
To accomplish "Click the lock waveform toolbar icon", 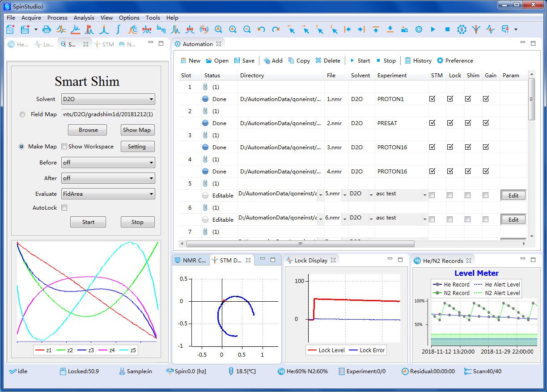I will [490, 30].
